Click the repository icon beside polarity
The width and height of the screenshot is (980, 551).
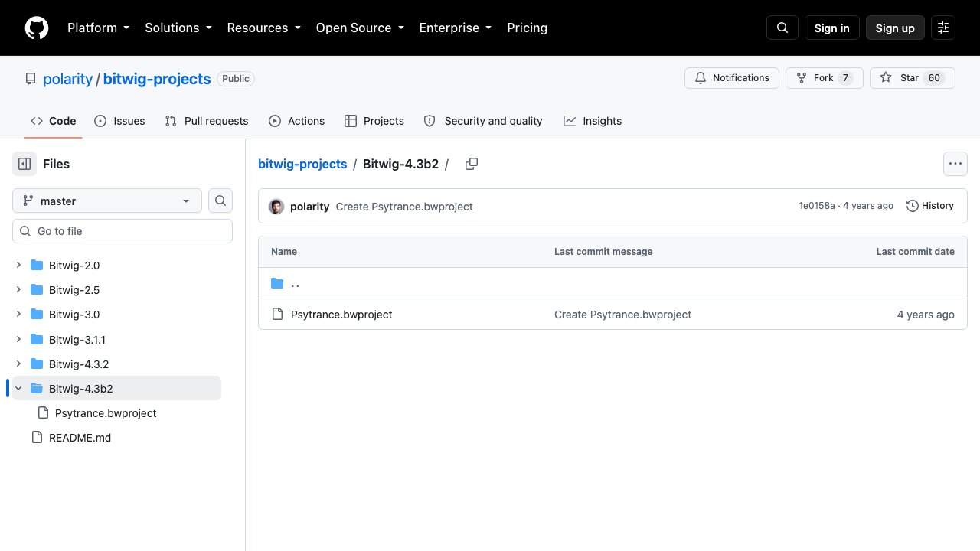coord(31,79)
